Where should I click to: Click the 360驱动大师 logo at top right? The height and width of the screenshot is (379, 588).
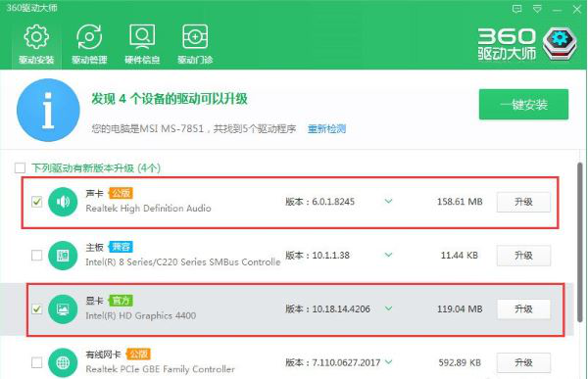(x=527, y=44)
